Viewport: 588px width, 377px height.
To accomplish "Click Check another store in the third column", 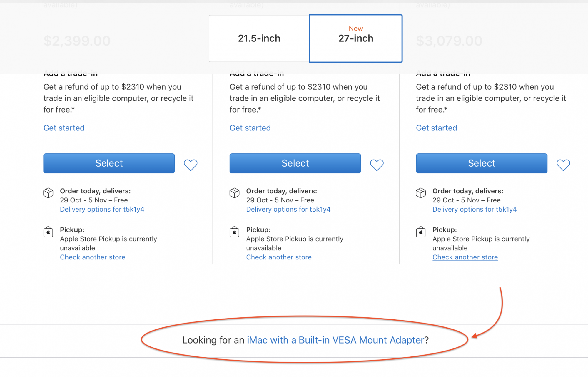I will (465, 257).
